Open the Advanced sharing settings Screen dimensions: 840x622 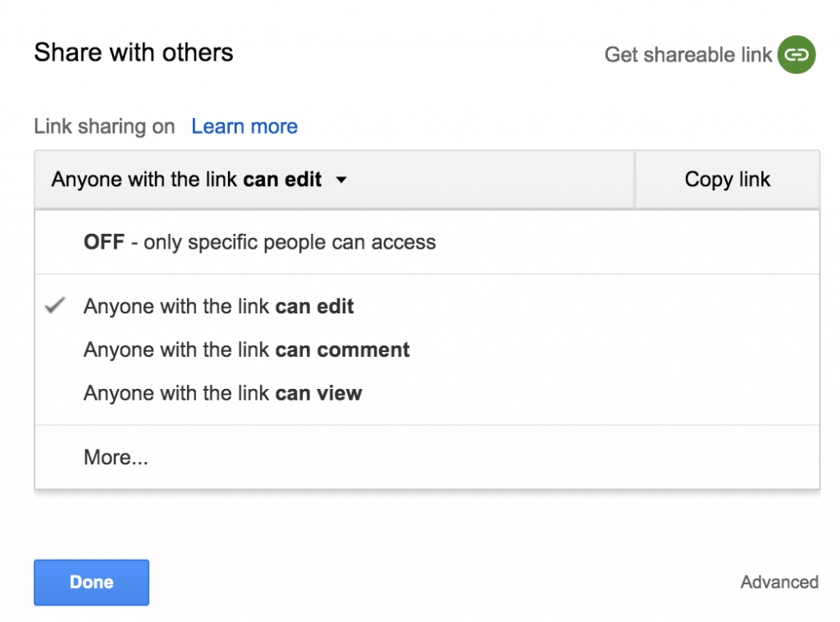point(778,583)
